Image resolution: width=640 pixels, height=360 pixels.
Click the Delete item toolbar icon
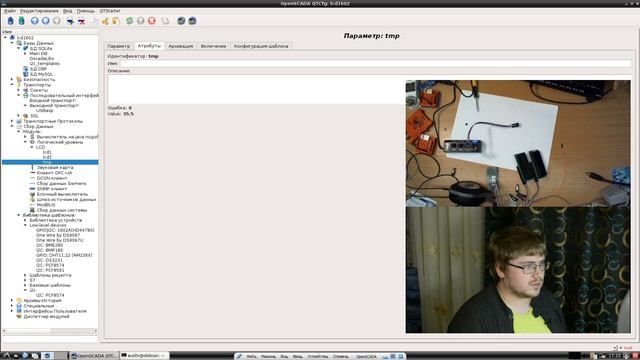(82, 21)
